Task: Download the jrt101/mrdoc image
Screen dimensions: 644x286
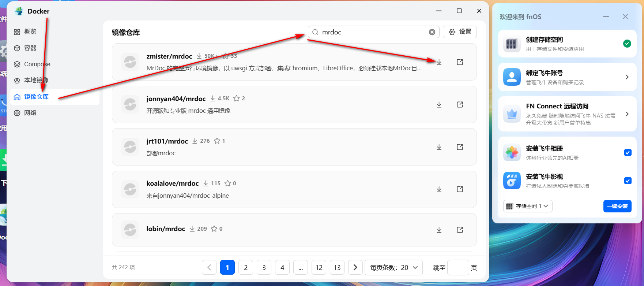Action: pos(439,147)
